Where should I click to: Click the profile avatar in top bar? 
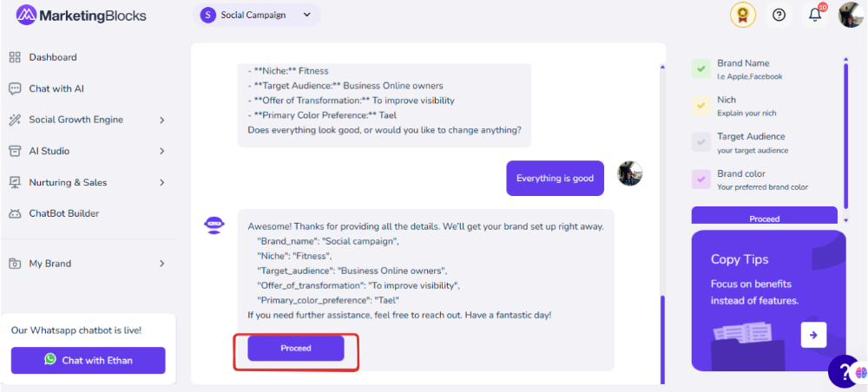click(852, 15)
